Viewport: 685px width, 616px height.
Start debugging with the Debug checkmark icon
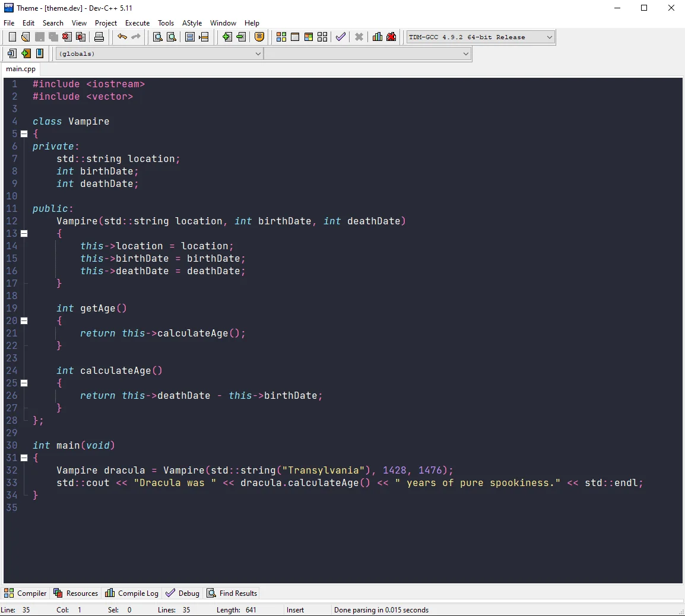tap(340, 37)
